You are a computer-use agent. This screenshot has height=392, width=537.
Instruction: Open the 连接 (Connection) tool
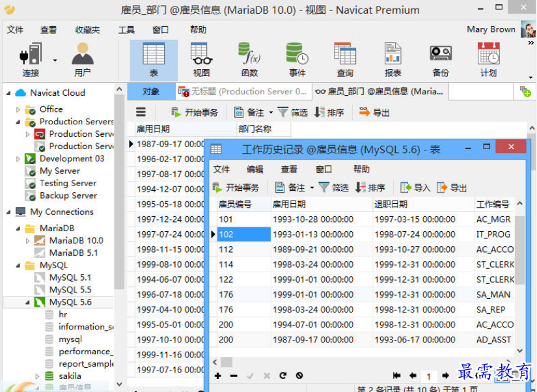coord(31,60)
